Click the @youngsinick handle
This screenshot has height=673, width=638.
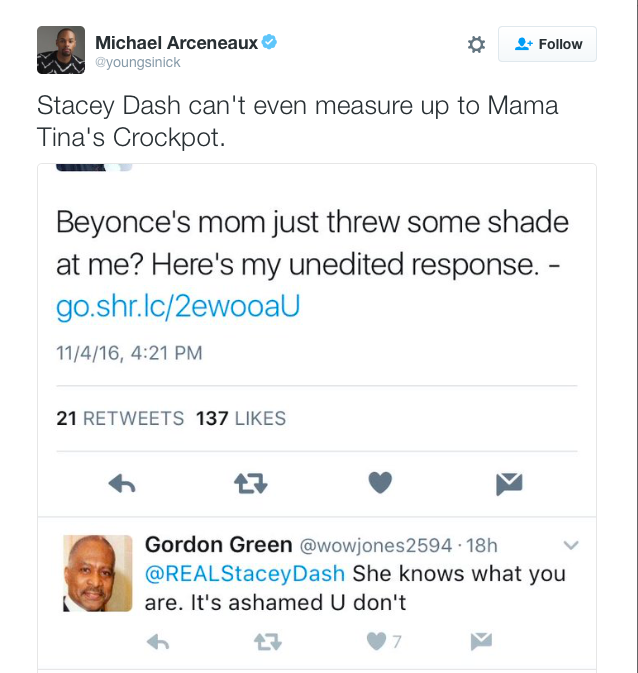(x=138, y=63)
